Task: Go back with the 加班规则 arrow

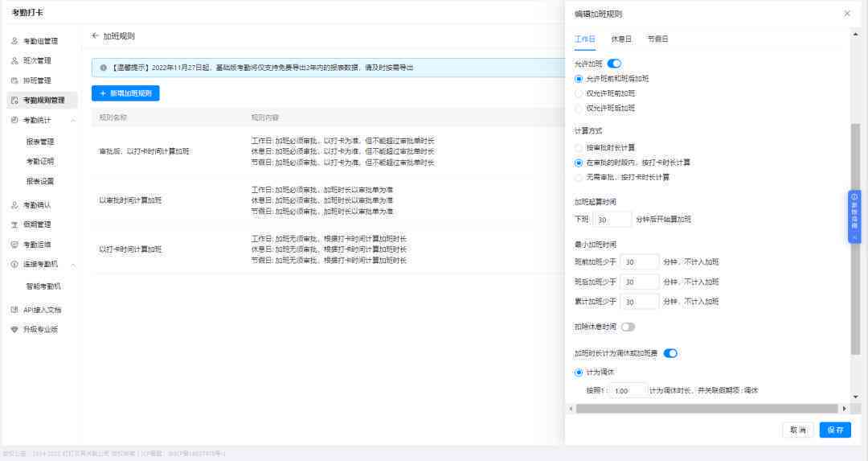Action: [95, 35]
